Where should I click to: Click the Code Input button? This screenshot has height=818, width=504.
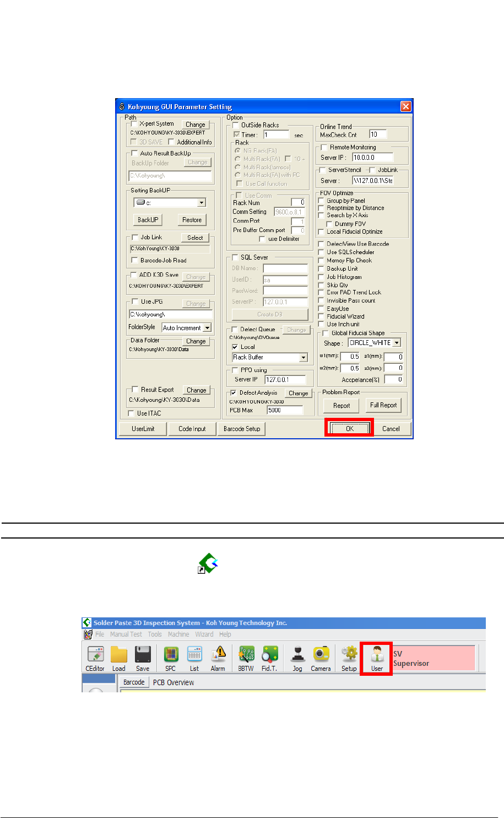192,428
